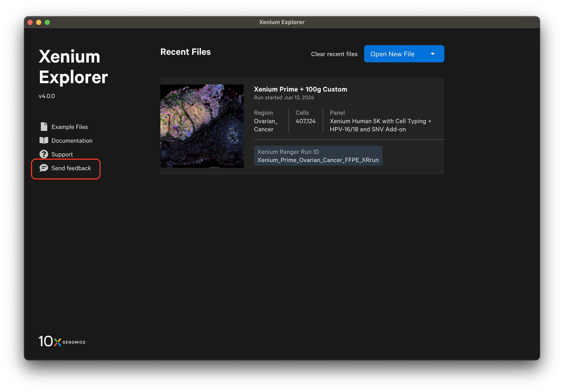Click the Example Files document icon
The width and height of the screenshot is (564, 392).
[x=44, y=127]
